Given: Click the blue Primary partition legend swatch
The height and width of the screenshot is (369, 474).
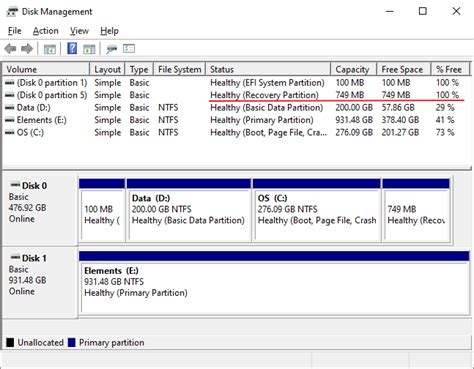Looking at the screenshot, I should [71, 343].
